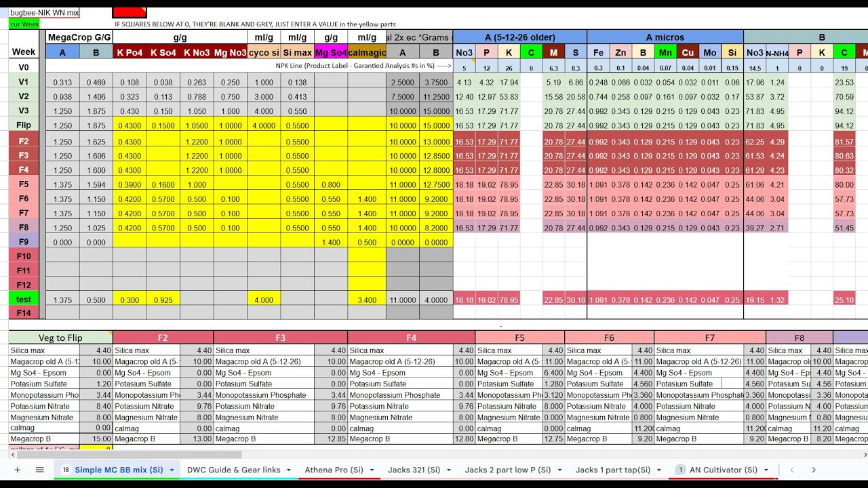The height and width of the screenshot is (488, 868).
Task: Select the dark red 'Cu' micros header
Action: [688, 52]
